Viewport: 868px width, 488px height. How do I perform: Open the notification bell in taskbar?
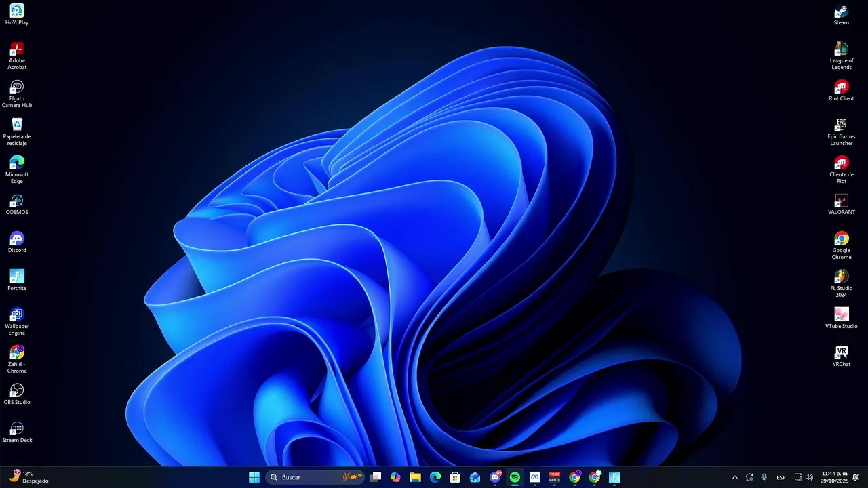click(856, 477)
